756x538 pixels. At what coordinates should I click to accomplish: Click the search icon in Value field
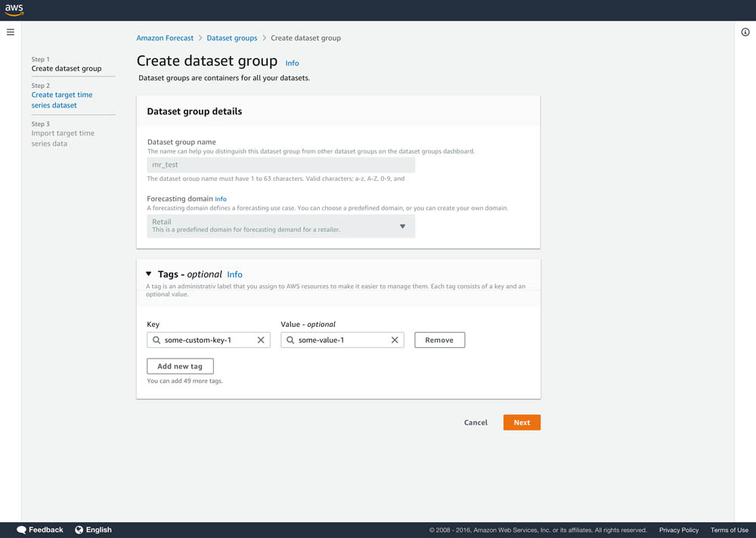coord(290,341)
